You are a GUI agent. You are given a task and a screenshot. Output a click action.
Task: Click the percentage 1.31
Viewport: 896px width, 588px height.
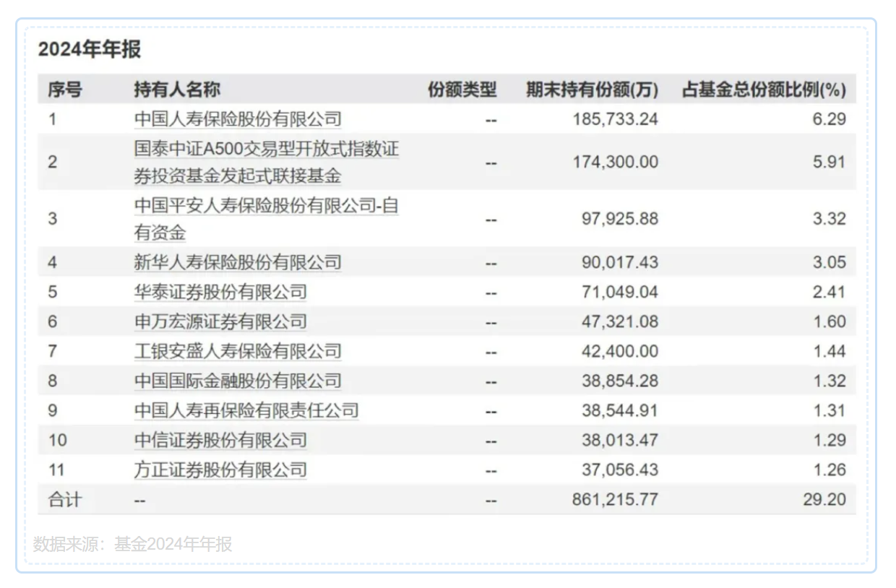tap(830, 410)
